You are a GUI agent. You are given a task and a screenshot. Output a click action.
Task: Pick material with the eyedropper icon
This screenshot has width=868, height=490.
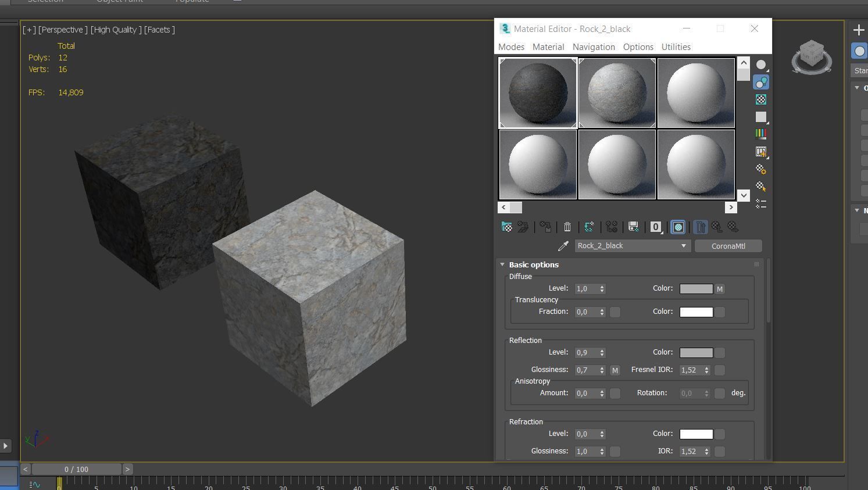click(x=563, y=246)
